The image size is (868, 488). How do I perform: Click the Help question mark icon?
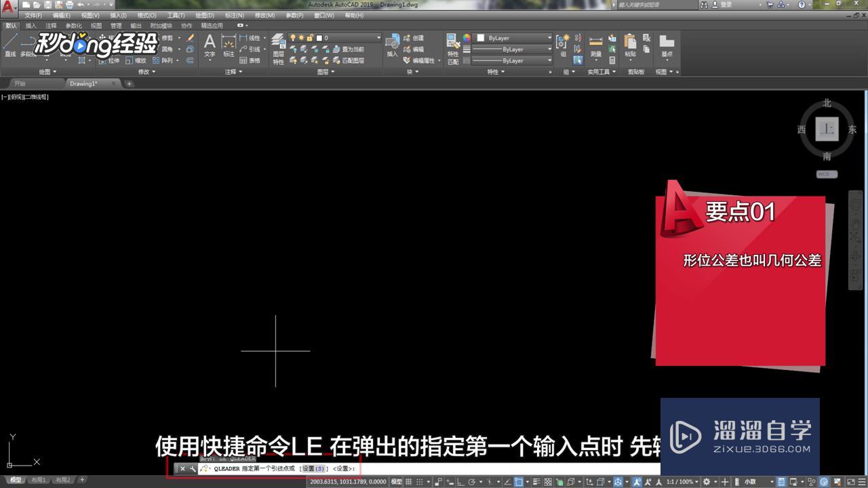(x=802, y=5)
